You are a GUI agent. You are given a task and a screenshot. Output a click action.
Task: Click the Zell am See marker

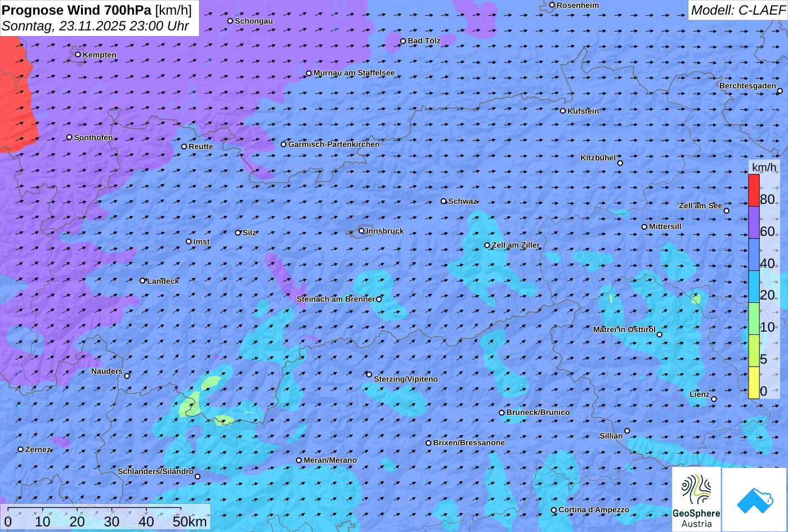click(727, 211)
